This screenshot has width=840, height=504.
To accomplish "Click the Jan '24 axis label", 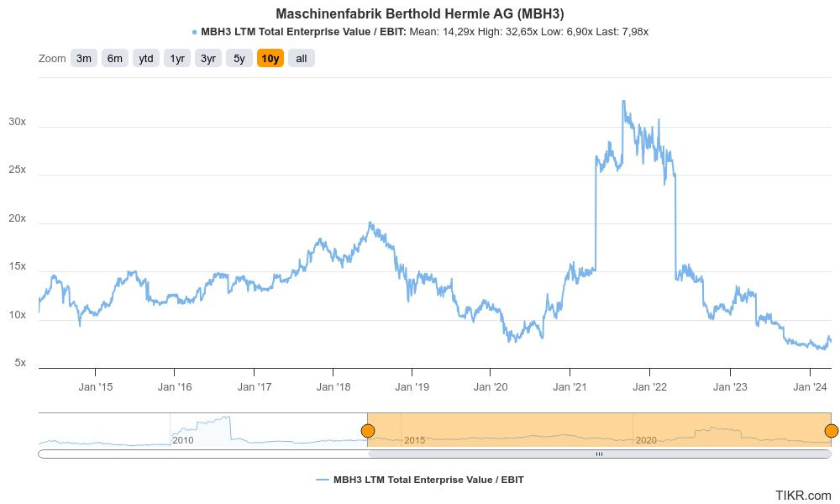I will (x=810, y=386).
